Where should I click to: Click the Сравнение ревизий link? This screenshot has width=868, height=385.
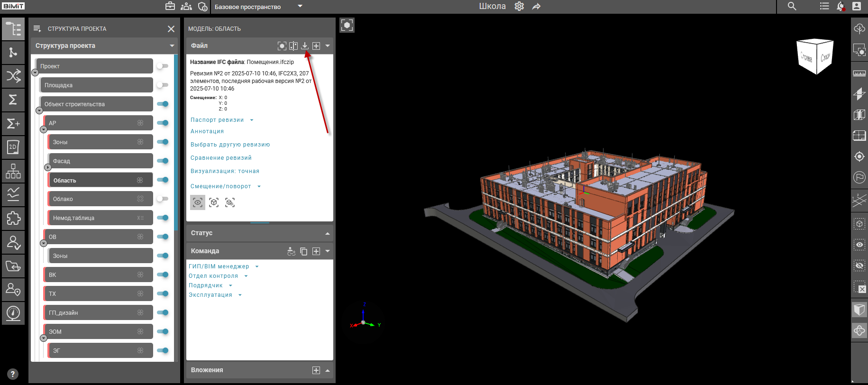tap(221, 158)
